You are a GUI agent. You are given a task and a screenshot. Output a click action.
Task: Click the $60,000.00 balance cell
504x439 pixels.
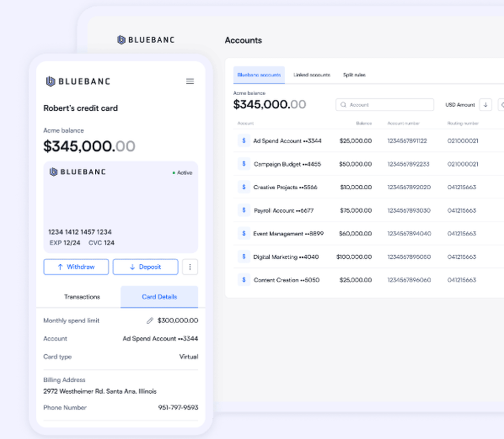pyautogui.click(x=355, y=234)
